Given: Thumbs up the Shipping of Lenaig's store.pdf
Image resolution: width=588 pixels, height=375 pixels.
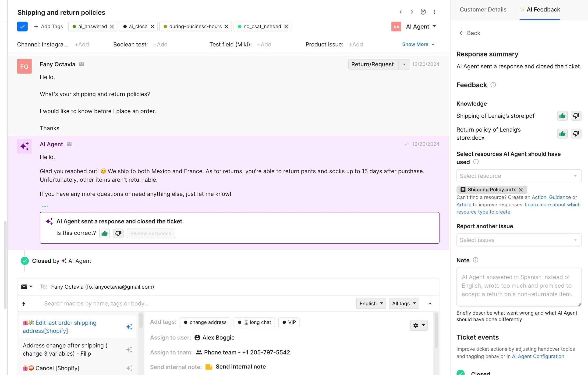Looking at the screenshot, I should tap(562, 116).
